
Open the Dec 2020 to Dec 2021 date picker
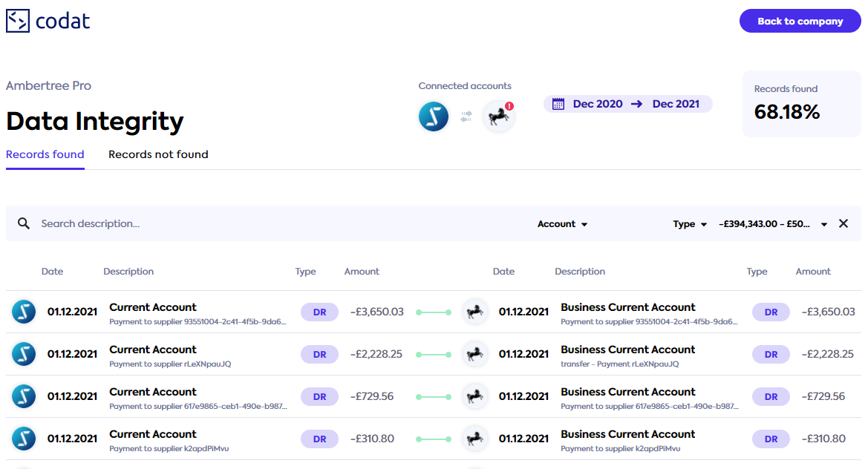[x=627, y=104]
